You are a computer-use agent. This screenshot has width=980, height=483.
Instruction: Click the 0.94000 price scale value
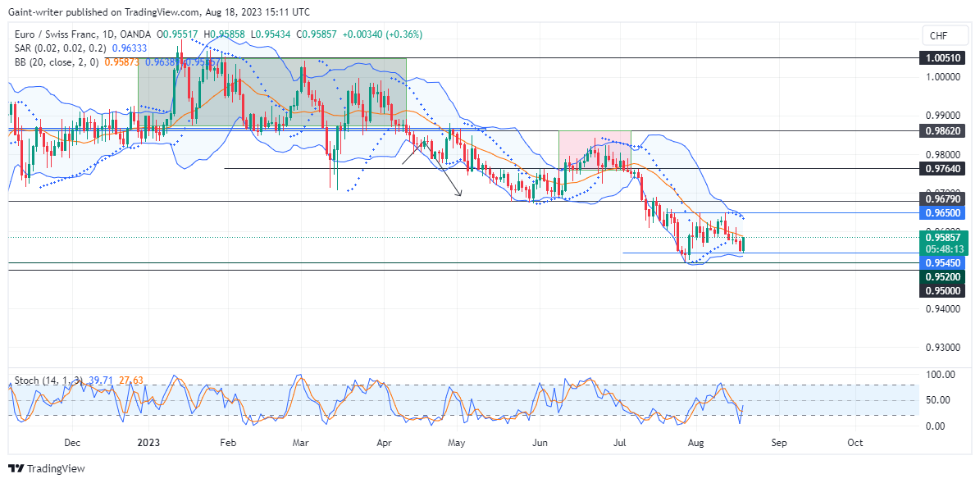942,308
